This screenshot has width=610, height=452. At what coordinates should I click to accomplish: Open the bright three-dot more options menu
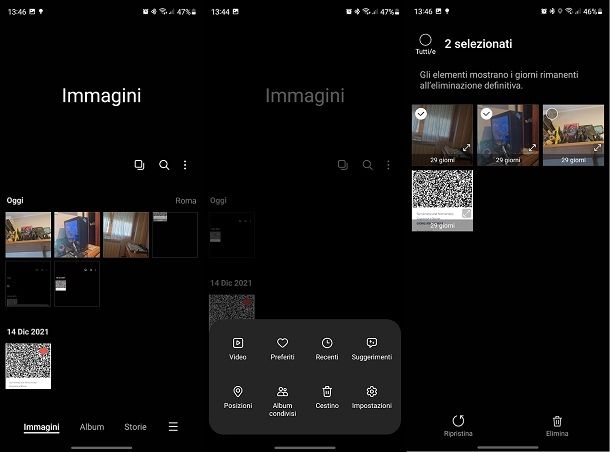coord(185,165)
